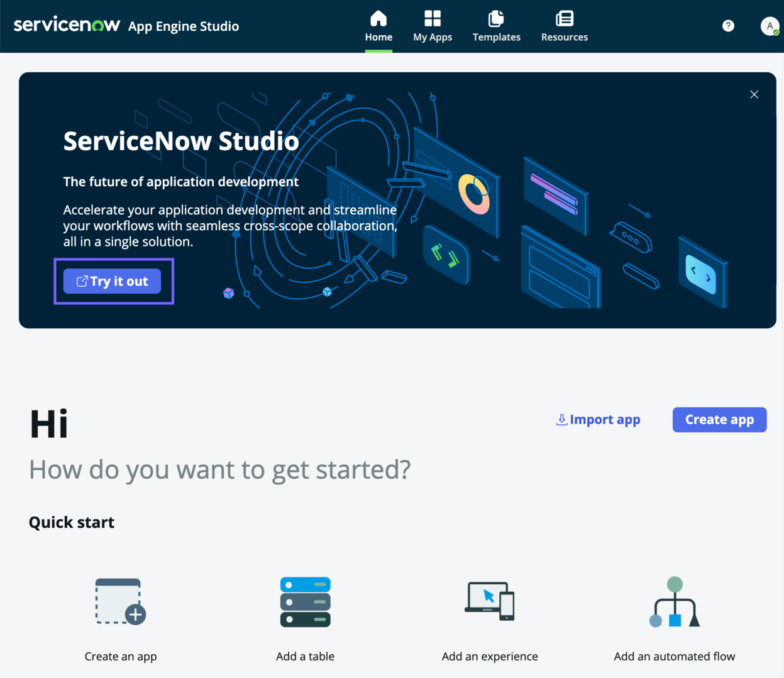Click the Create app button

click(x=719, y=420)
